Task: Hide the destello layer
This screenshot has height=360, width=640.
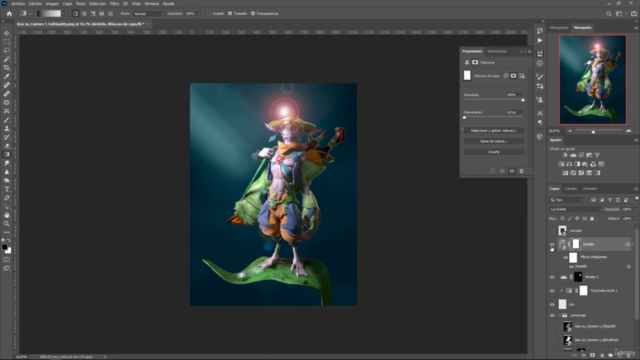Action: point(552,244)
